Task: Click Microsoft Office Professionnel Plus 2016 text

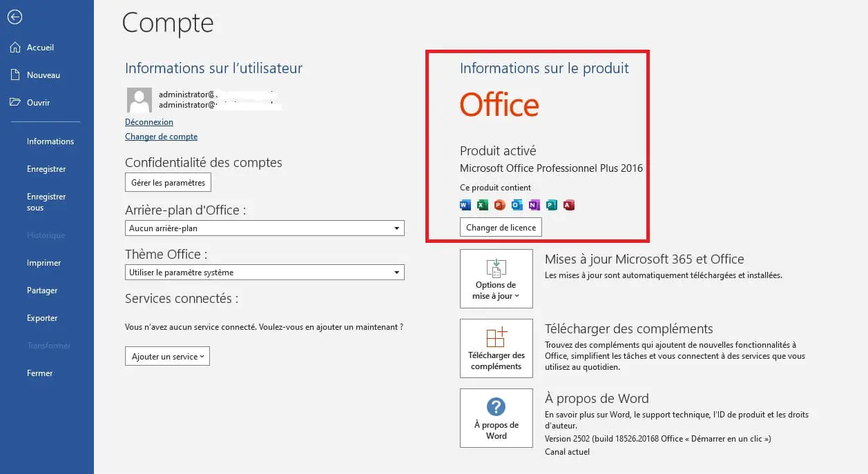Action: click(x=551, y=168)
